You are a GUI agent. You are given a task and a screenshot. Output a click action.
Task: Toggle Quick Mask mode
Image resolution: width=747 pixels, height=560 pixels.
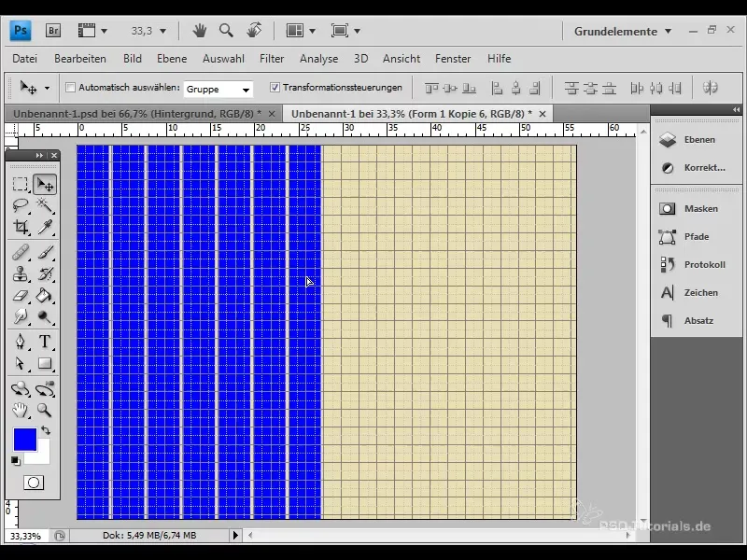click(x=34, y=483)
